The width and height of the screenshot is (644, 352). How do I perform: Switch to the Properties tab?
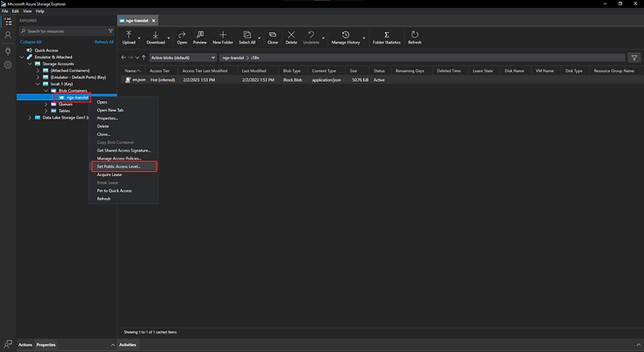coord(46,345)
